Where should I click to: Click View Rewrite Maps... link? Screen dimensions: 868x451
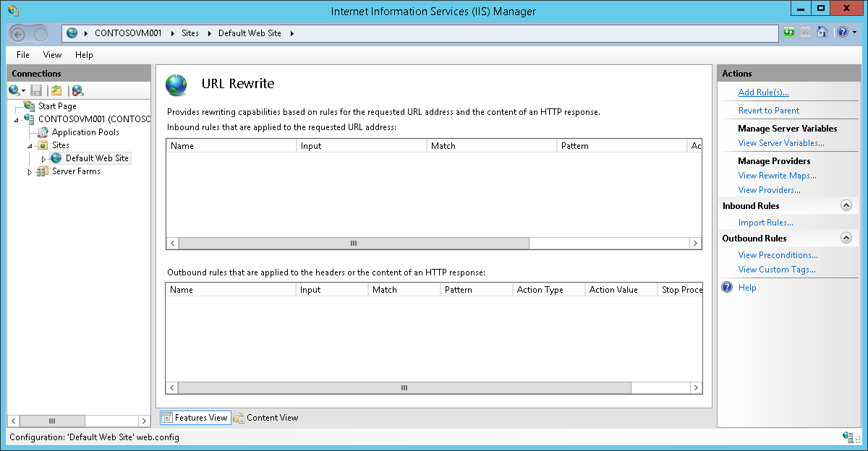click(x=777, y=176)
